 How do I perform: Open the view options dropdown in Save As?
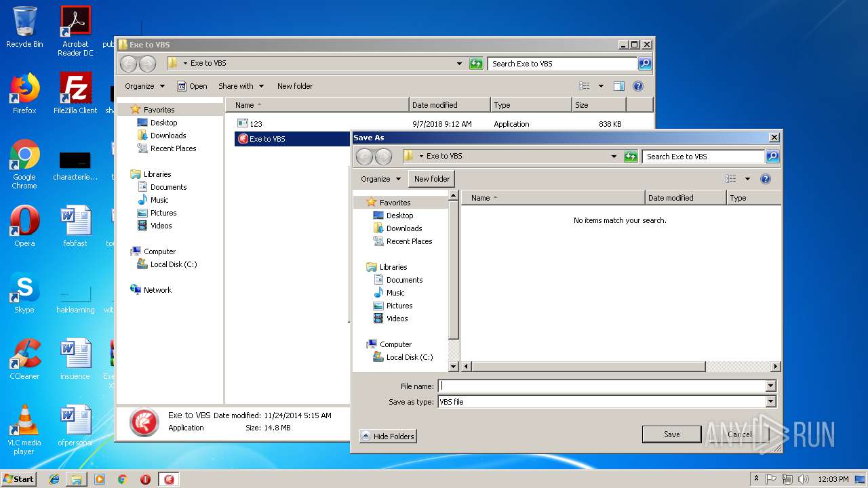[747, 179]
